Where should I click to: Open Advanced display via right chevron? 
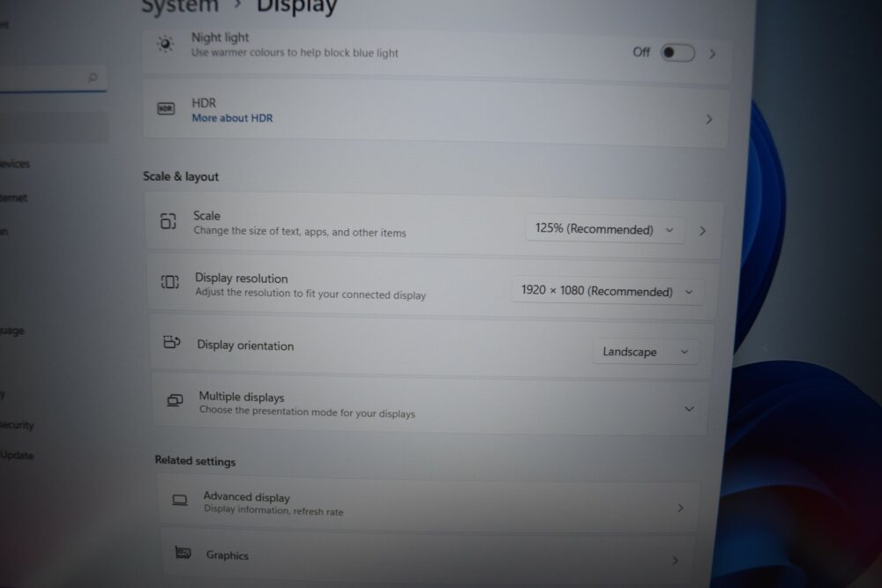[680, 508]
